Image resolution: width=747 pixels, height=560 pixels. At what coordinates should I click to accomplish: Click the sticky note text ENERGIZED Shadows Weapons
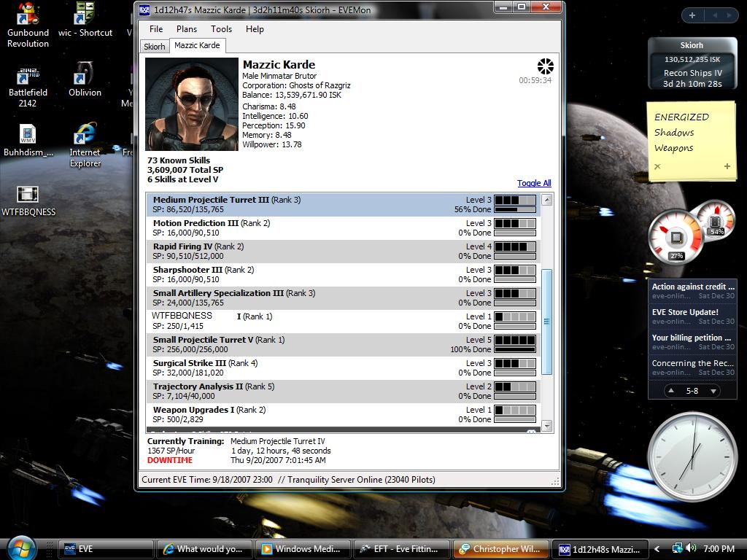[x=681, y=133]
